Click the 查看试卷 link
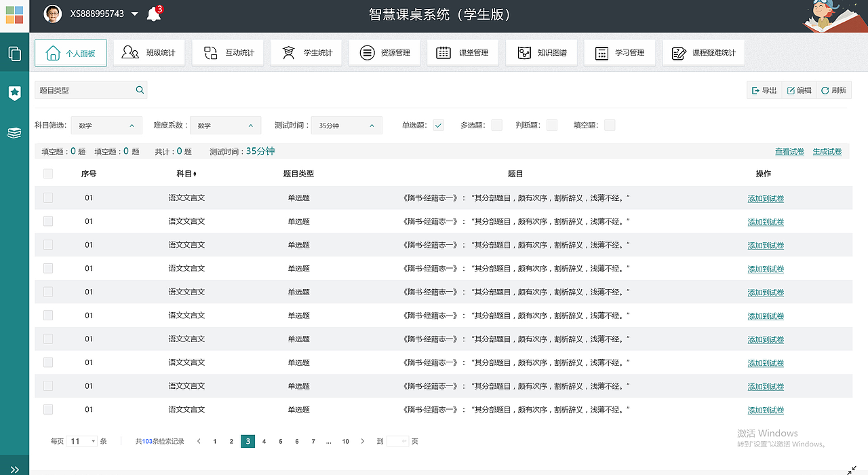This screenshot has height=475, width=868. 789,152
